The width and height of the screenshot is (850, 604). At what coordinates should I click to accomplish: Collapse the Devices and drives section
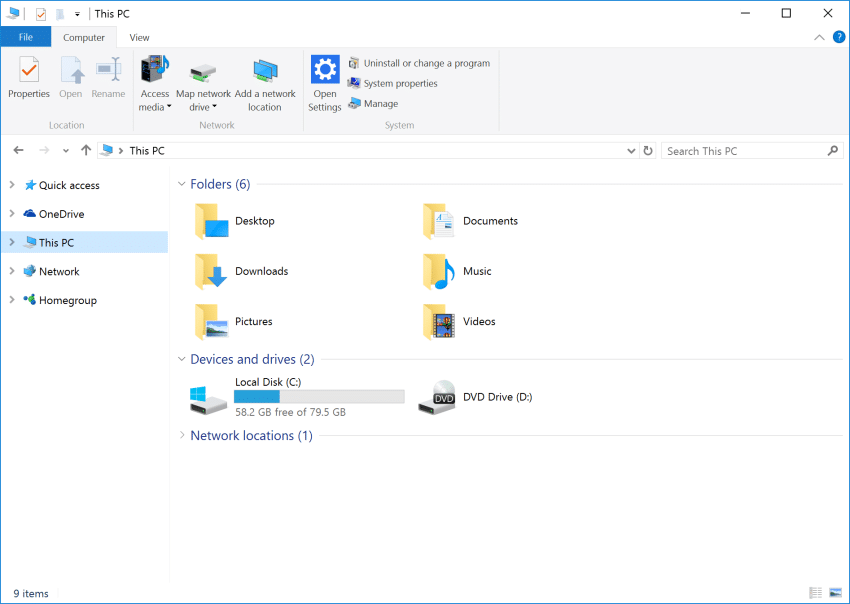pos(181,359)
